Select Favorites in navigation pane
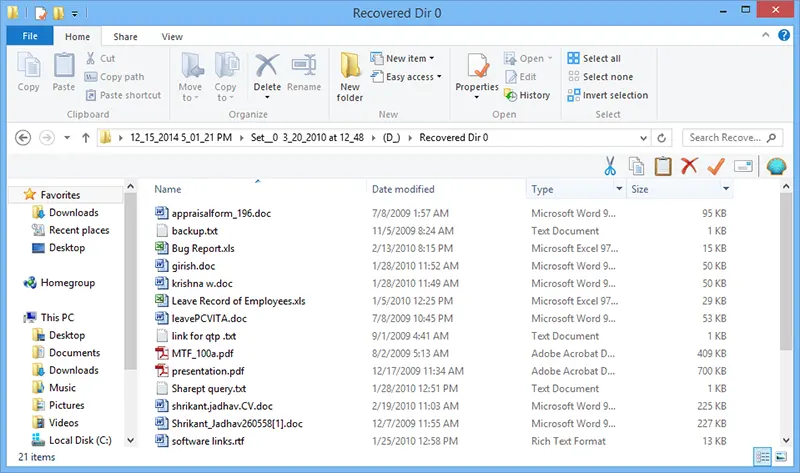The width and height of the screenshot is (800, 473). (x=60, y=195)
